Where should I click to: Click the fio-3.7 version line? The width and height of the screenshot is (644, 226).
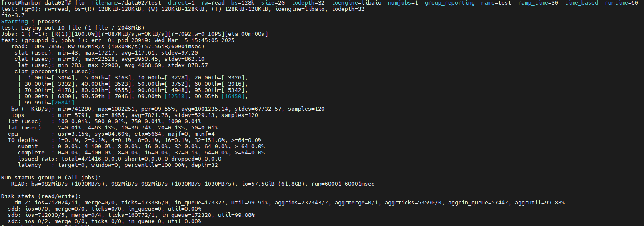tap(13, 15)
